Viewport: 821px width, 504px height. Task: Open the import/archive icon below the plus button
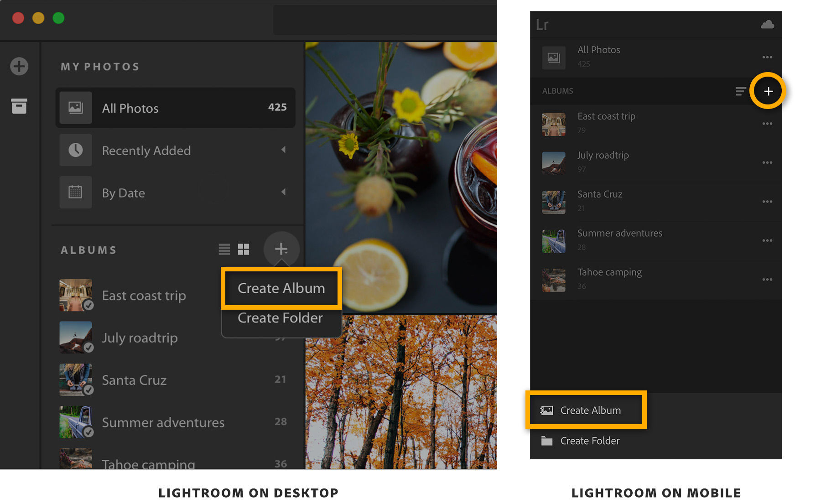tap(19, 106)
